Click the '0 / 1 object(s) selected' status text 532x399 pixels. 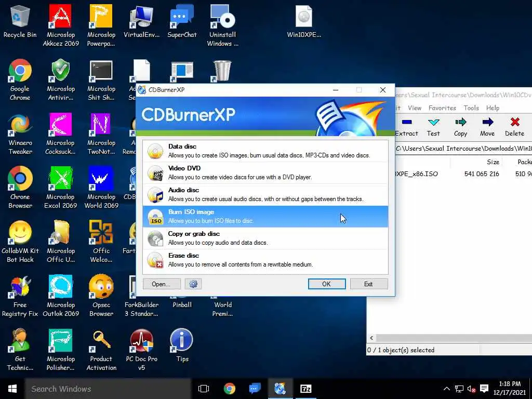401,350
